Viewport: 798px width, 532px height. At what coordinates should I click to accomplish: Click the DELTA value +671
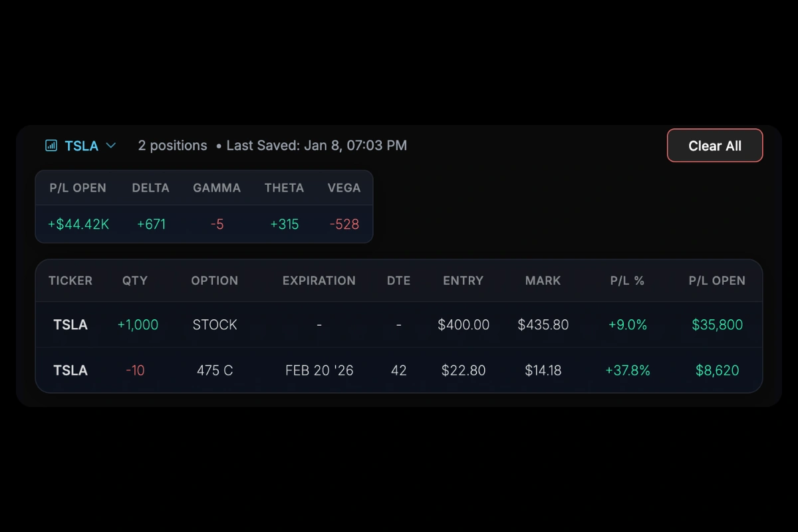tap(151, 224)
